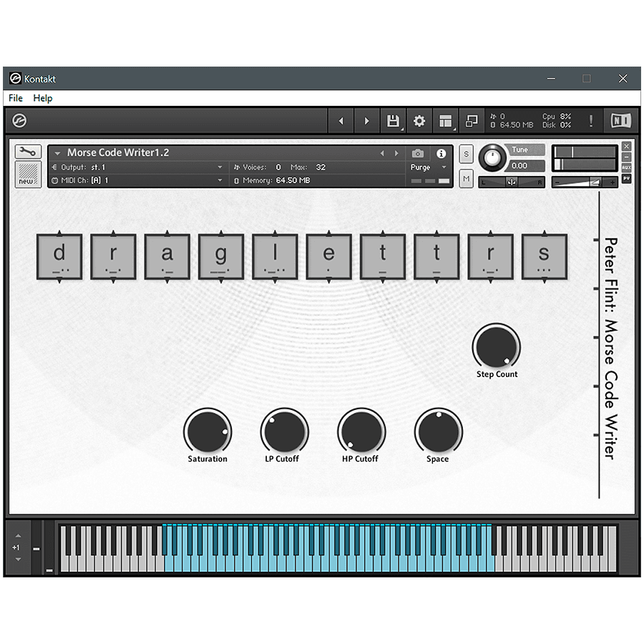Click the letter 'l' Morse tile
Screen dimensions: 644x644
pos(275,257)
